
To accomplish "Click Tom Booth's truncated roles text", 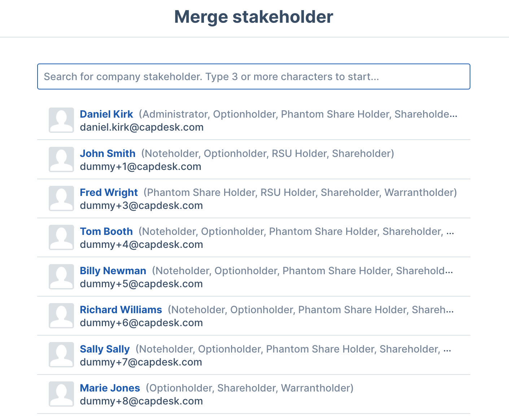I will (296, 231).
